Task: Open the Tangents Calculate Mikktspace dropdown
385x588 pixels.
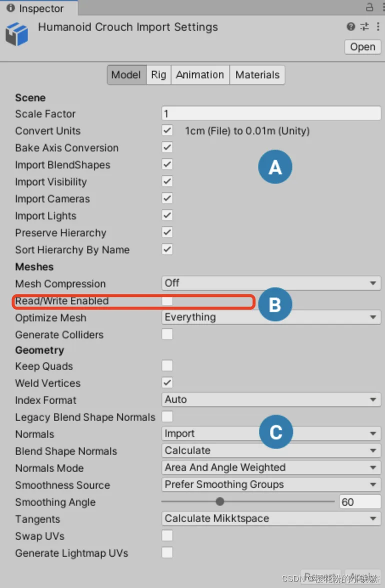Action: click(x=271, y=518)
